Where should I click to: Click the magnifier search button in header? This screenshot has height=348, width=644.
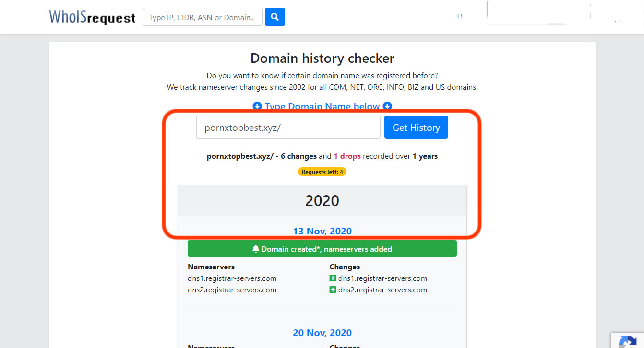tap(275, 17)
